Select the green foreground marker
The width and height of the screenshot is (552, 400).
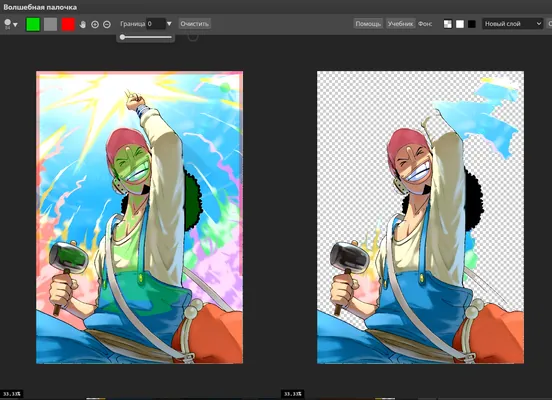(x=33, y=24)
